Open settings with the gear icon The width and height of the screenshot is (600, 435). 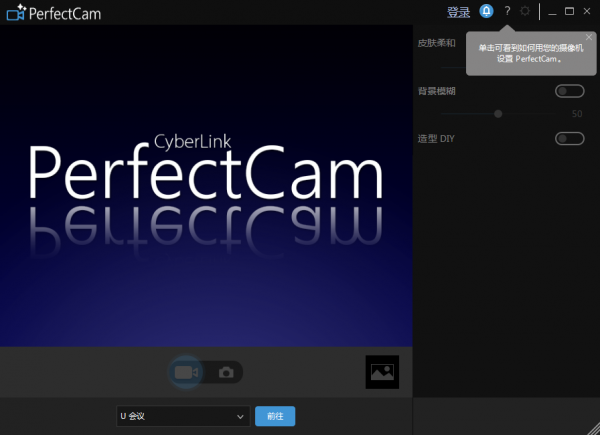coord(525,12)
